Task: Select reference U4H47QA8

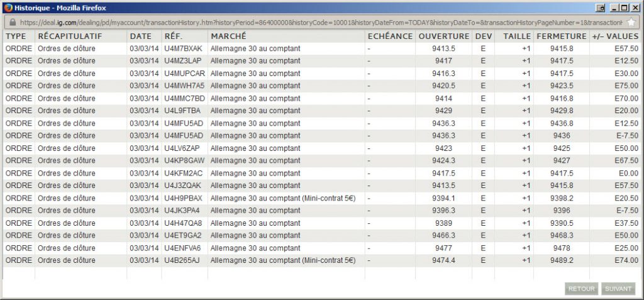Action: click(183, 223)
